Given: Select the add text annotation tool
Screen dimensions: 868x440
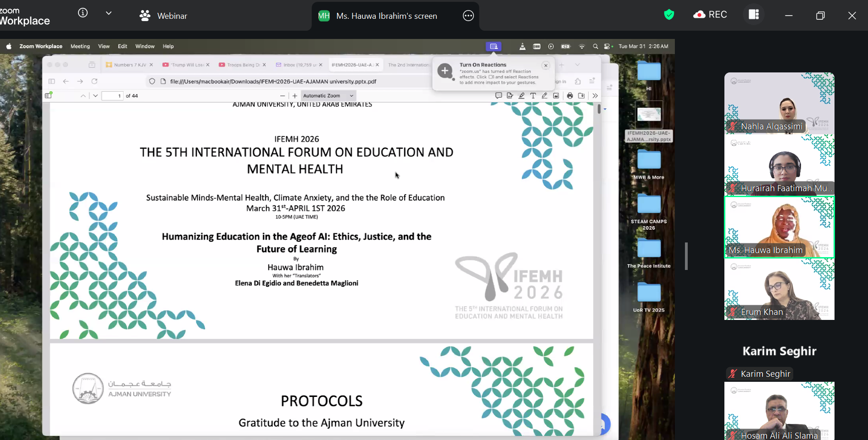Looking at the screenshot, I should coord(533,96).
